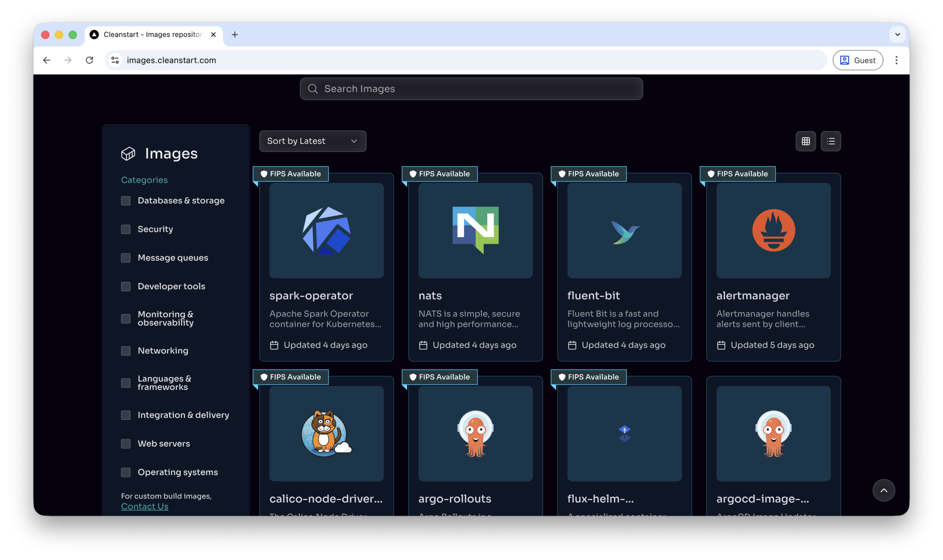Toggle the Integration & delivery checkbox

point(126,415)
